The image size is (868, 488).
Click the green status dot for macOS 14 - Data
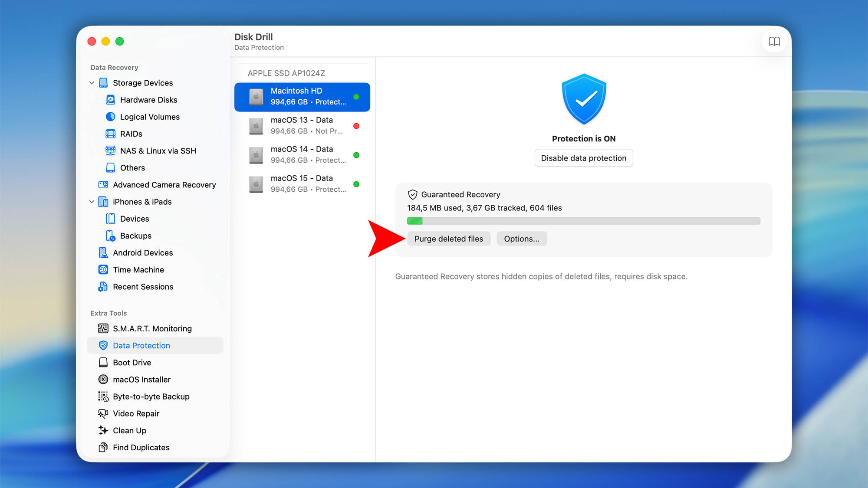point(356,155)
